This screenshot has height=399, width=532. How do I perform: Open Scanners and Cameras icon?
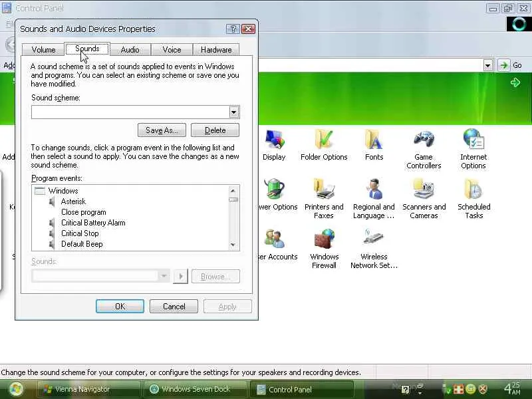424,190
